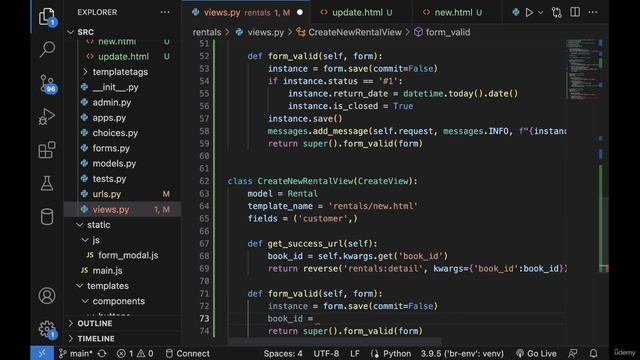The width and height of the screenshot is (640, 360).
Task: Open the Extensions view
Action: click(47, 150)
